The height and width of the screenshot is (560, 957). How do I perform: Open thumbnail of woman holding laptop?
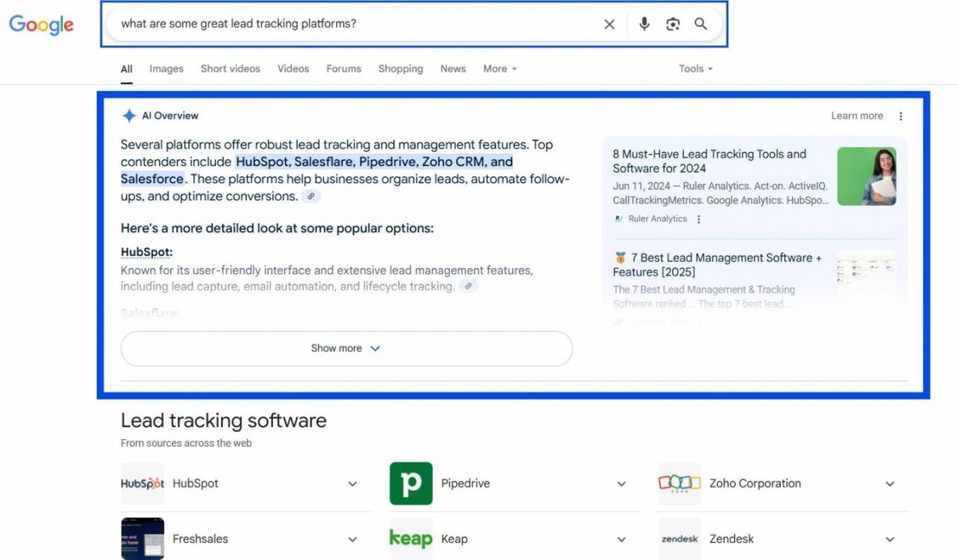coord(866,176)
